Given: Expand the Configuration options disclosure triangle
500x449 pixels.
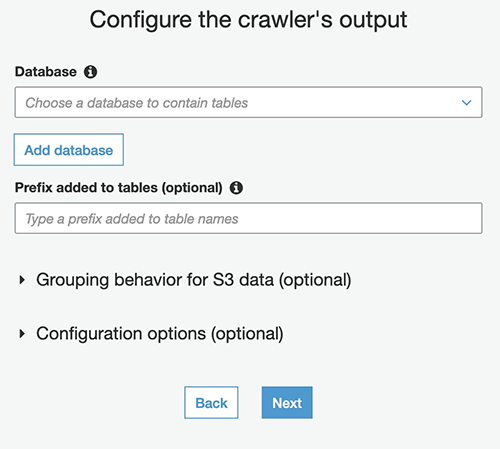Looking at the screenshot, I should [x=22, y=333].
